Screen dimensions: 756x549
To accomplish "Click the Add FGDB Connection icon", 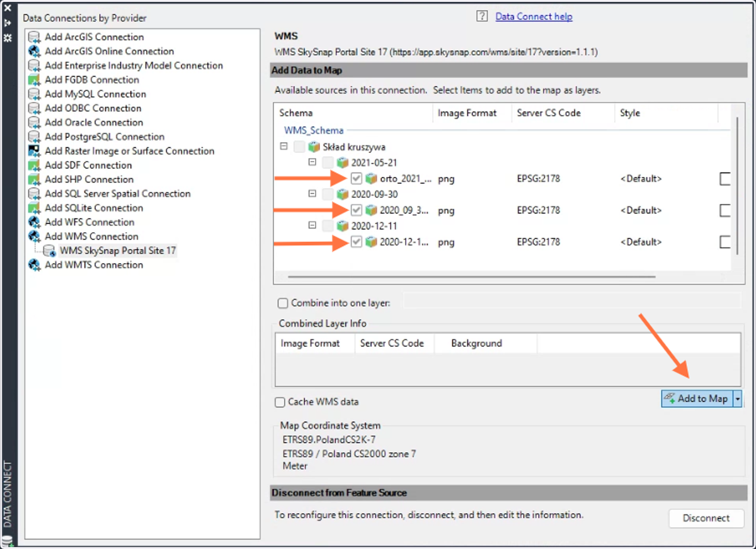I will (35, 80).
